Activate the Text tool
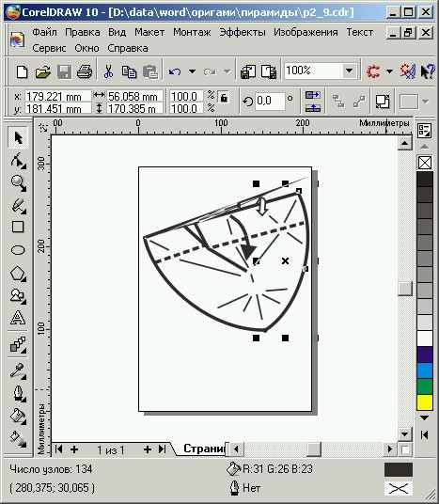The image size is (439, 504). 18,318
